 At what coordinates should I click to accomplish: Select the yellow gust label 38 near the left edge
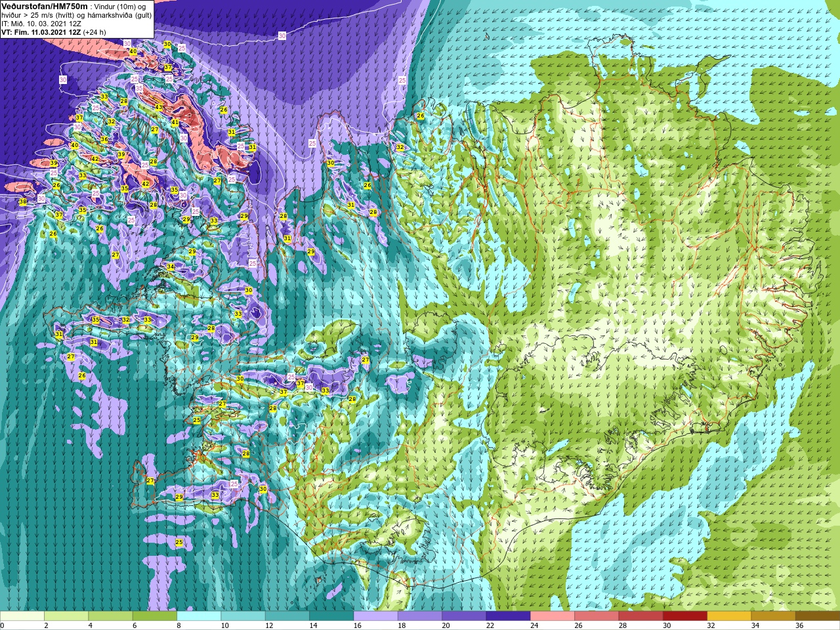tap(23, 201)
